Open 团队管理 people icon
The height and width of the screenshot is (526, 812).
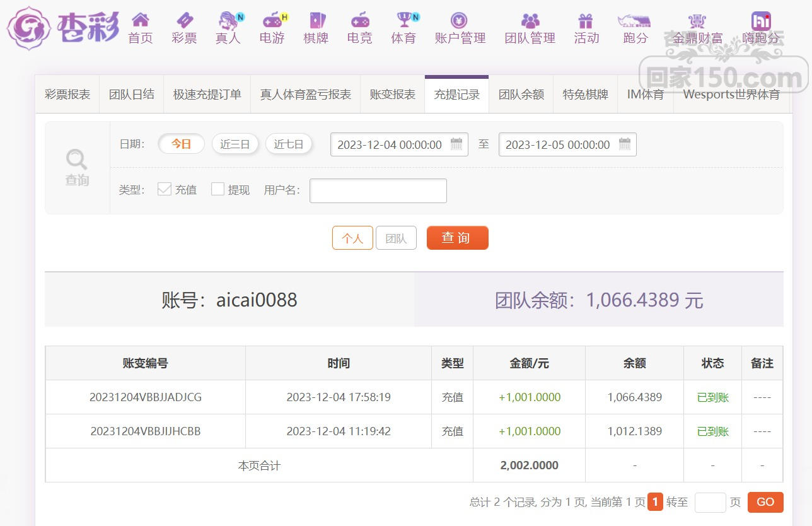pyautogui.click(x=530, y=21)
